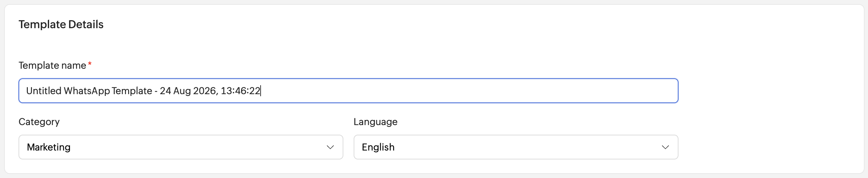Click the red required asterisk

[90, 64]
